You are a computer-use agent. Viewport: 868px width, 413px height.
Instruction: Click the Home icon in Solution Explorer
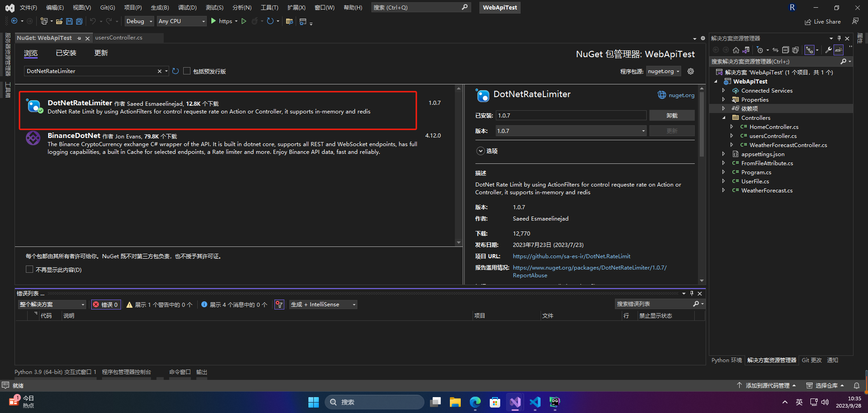[x=736, y=50]
